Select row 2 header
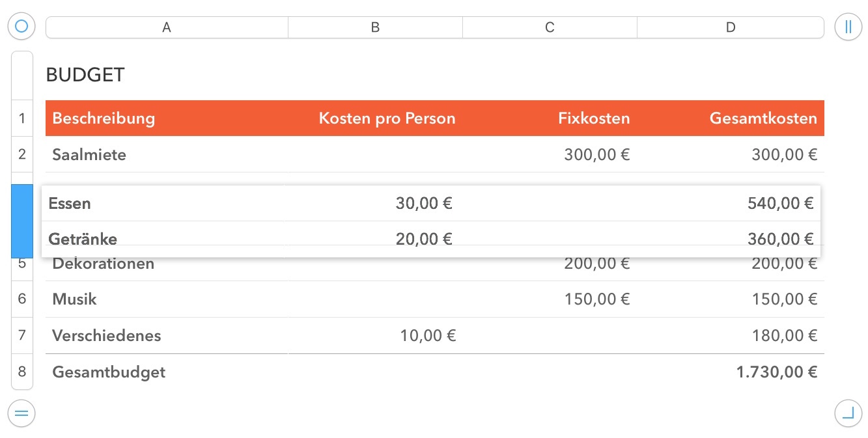This screenshot has height=438, width=868. point(22,154)
